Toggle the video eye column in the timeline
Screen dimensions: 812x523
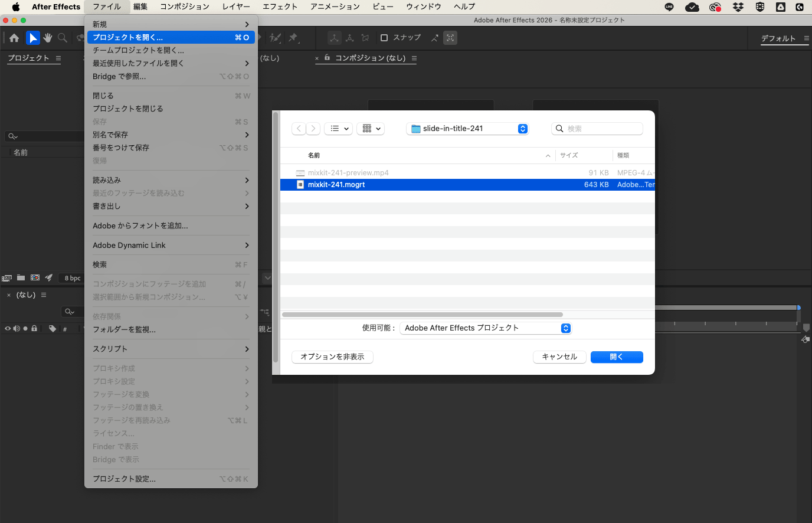[8, 328]
